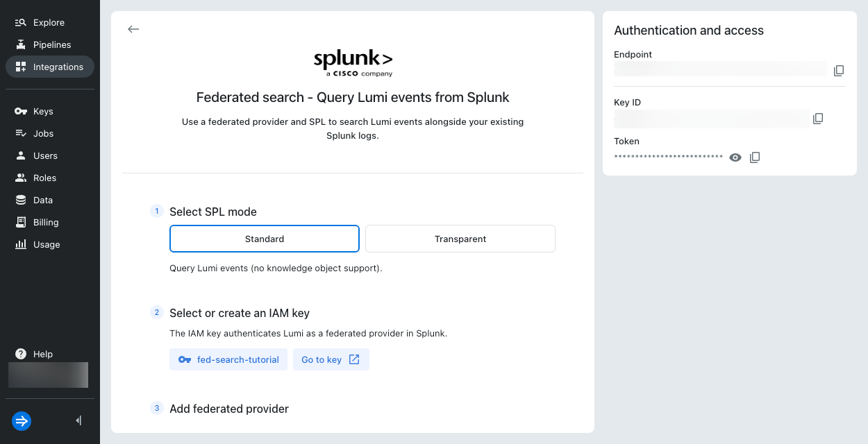Image resolution: width=868 pixels, height=444 pixels.
Task: Click 'Query Lumi events (no knowledge object support).' text
Action: tap(276, 268)
